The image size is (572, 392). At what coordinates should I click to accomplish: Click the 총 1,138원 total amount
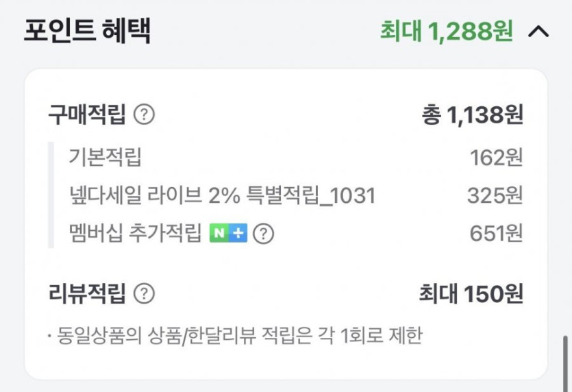[x=473, y=114]
